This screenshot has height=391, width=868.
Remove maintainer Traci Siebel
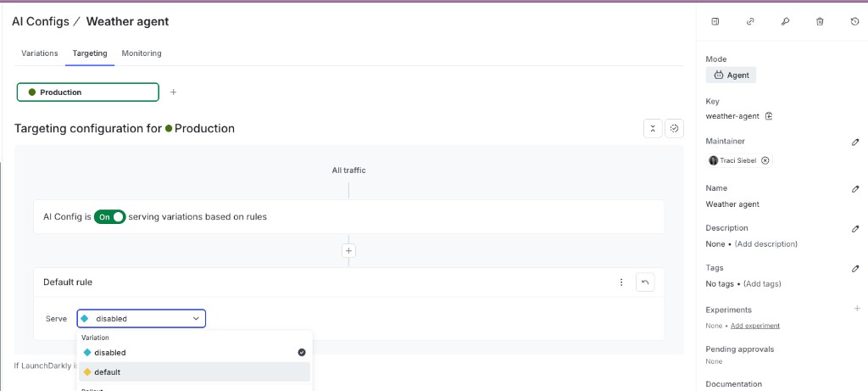765,160
